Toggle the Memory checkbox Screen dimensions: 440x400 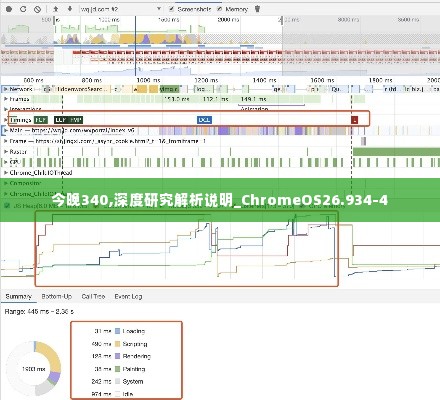(x=219, y=9)
